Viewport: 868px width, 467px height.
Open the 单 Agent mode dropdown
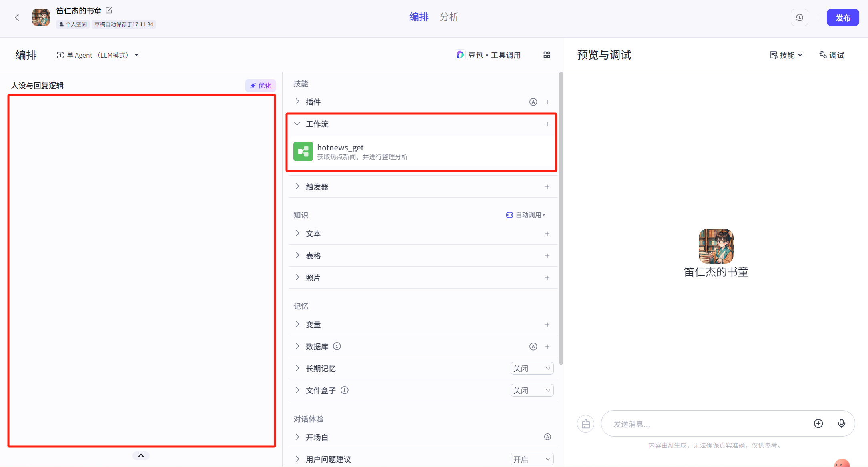98,55
